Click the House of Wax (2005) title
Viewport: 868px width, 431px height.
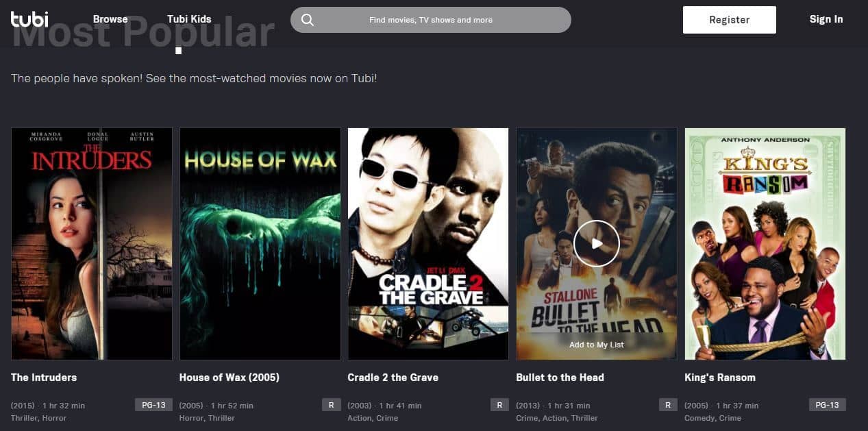click(x=230, y=378)
